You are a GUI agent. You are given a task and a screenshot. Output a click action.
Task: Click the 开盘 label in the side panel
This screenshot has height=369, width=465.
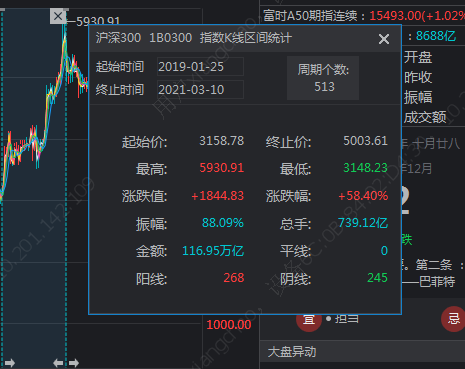[x=418, y=57]
